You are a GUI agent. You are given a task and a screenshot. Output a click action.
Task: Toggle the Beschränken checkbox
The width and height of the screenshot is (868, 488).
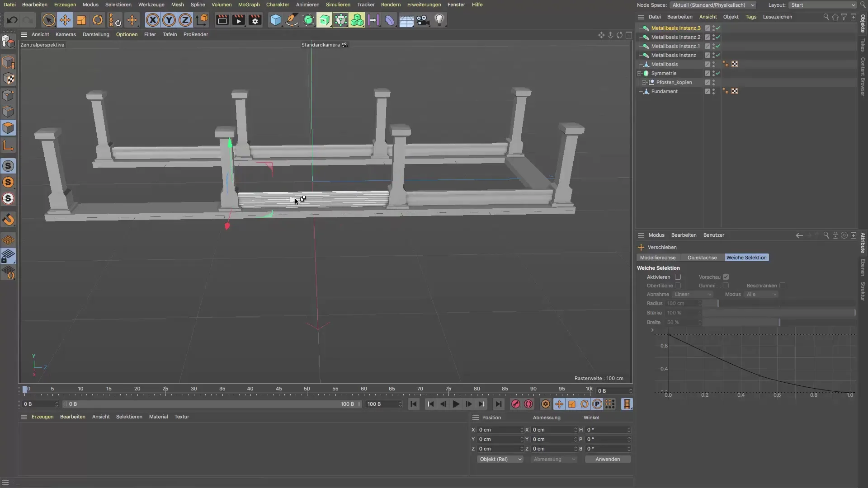coord(782,286)
